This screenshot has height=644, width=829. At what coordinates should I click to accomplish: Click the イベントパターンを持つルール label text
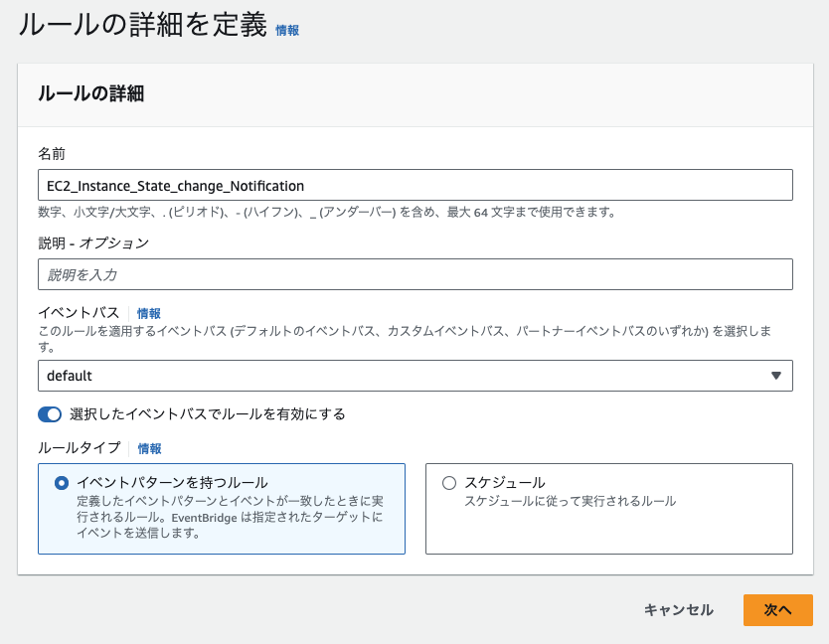(172, 483)
